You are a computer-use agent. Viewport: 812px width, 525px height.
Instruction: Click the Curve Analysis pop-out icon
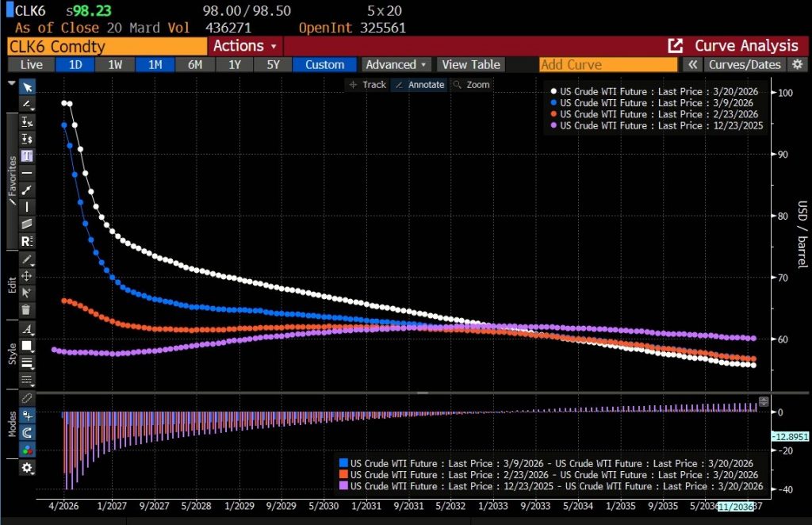tap(676, 46)
